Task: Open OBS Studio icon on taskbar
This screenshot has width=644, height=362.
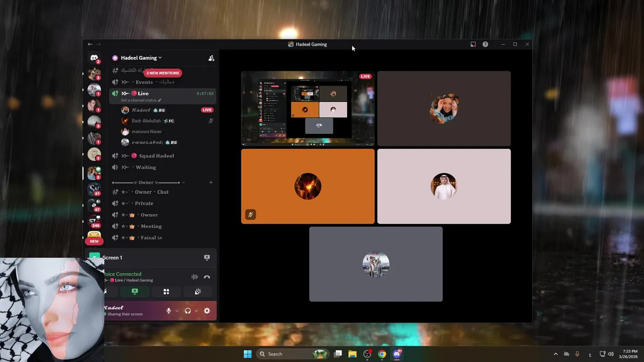Action: [367, 354]
